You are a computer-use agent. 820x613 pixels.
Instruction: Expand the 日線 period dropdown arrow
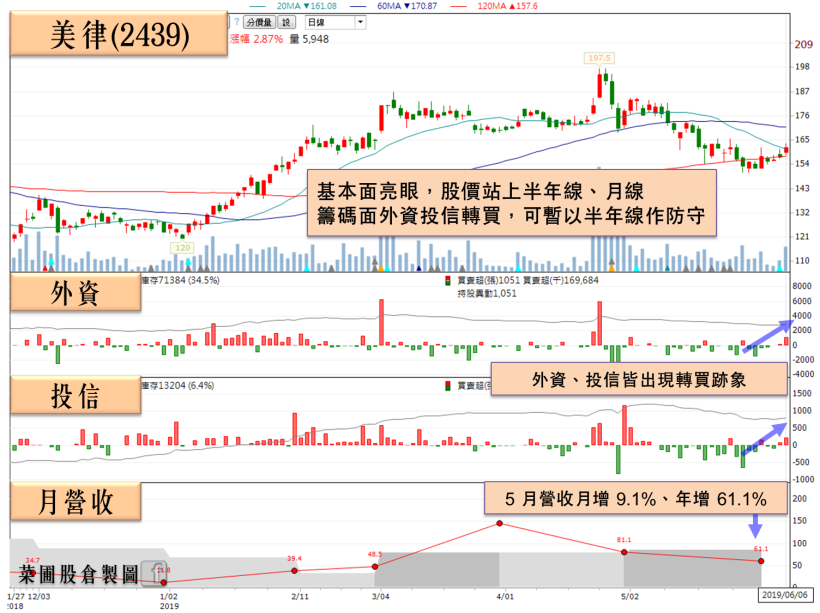[x=360, y=22]
